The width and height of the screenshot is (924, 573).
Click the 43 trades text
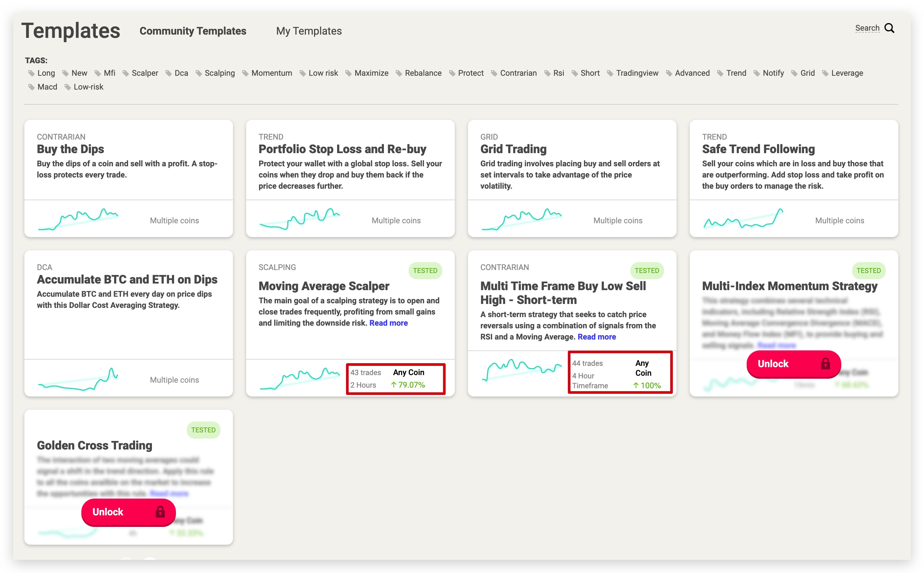pos(365,372)
